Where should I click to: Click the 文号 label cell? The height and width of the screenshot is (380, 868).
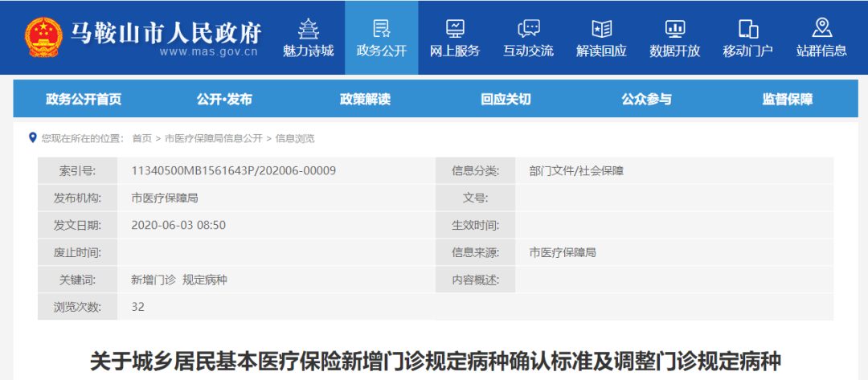click(x=476, y=198)
